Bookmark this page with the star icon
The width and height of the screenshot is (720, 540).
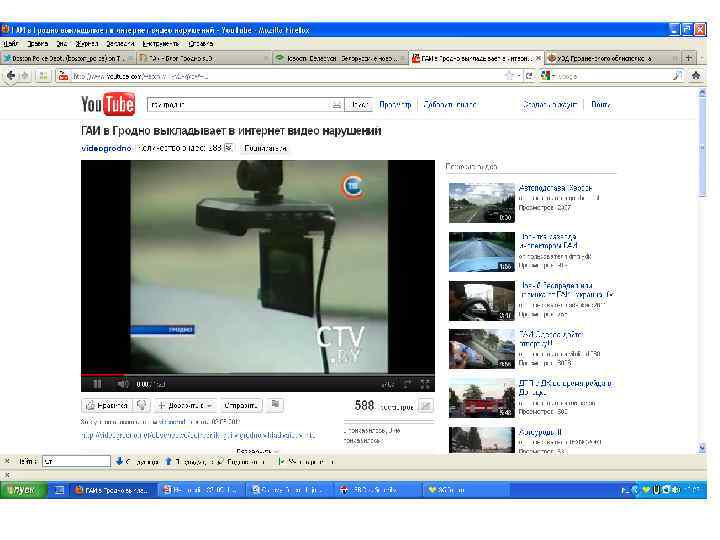pyautogui.click(x=509, y=76)
